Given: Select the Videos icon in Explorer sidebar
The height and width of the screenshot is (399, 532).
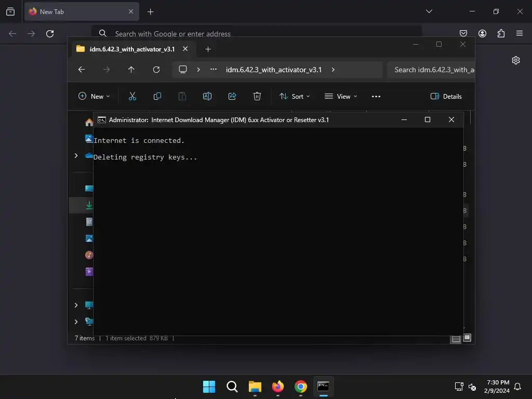Looking at the screenshot, I should pyautogui.click(x=89, y=271).
